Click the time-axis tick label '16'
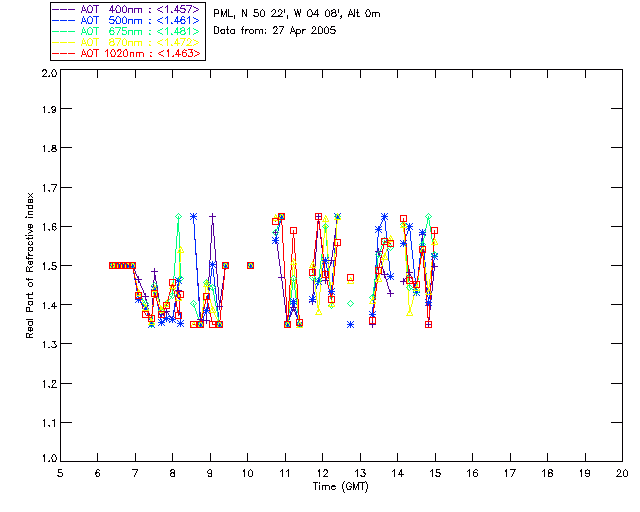The height and width of the screenshot is (512, 640). [472, 473]
